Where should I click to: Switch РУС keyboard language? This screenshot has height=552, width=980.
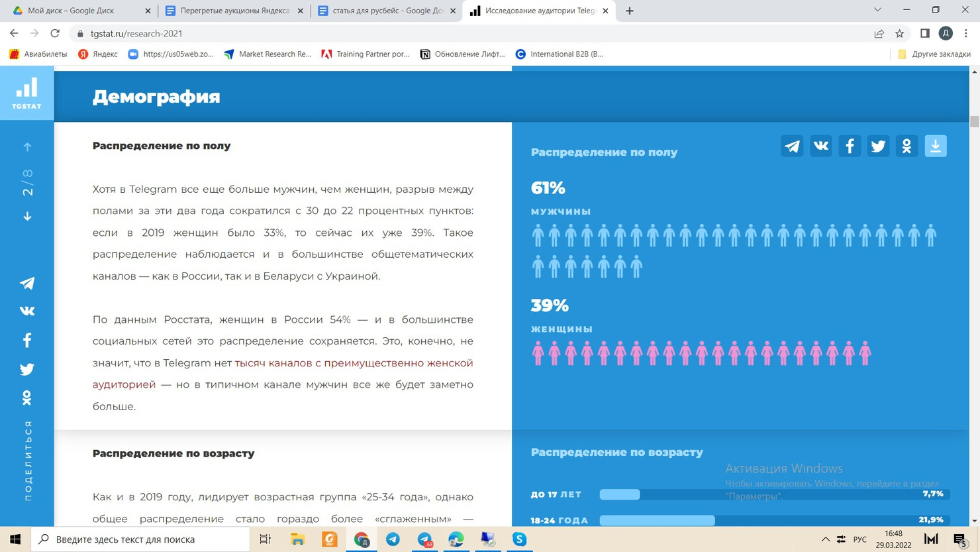(859, 539)
